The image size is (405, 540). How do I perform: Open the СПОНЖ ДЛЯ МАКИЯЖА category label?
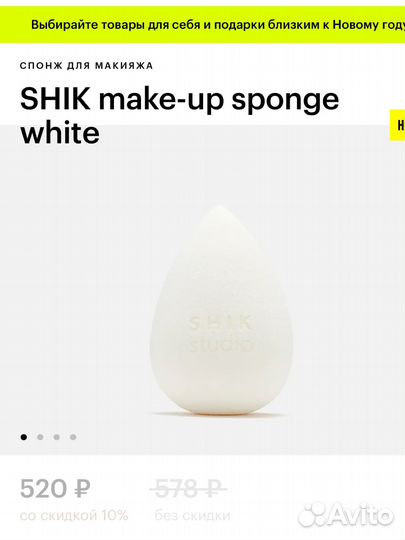point(86,65)
